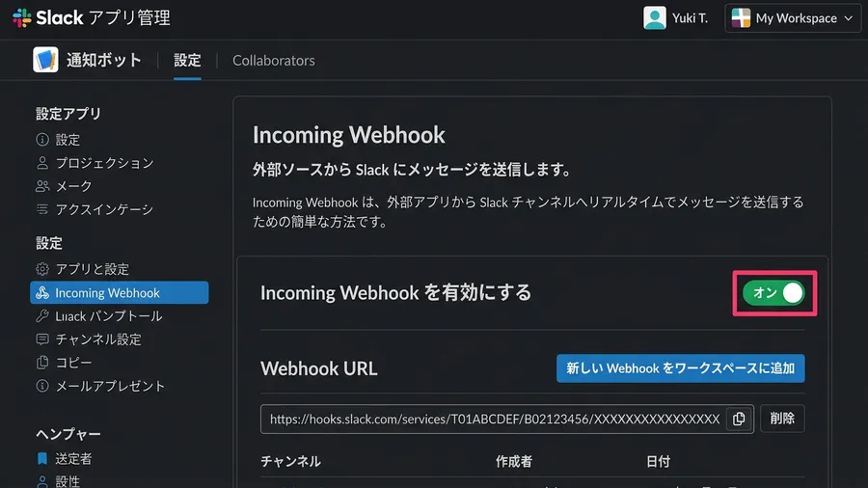
Task: Click 新しい Webhook をワークスペースに追加 button
Action: (x=680, y=368)
